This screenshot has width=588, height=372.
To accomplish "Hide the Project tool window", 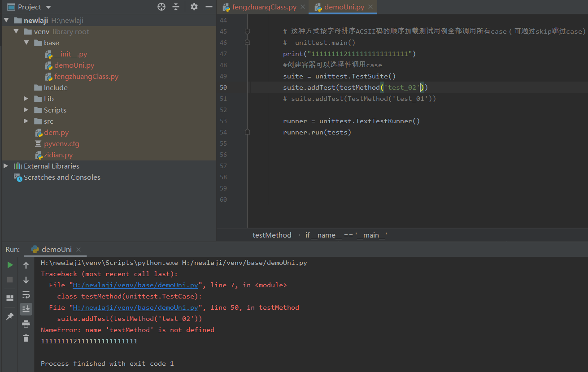I will click(x=209, y=7).
